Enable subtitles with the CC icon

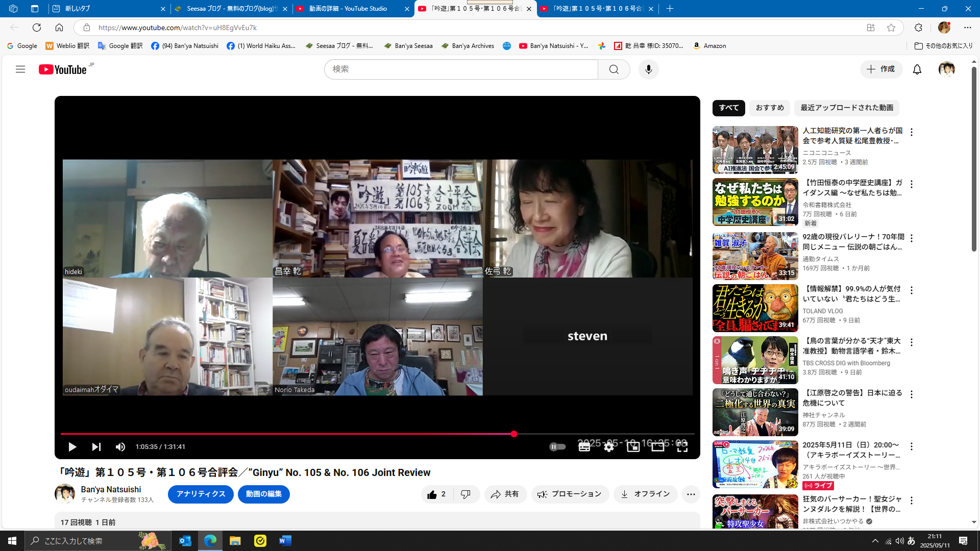coord(584,446)
